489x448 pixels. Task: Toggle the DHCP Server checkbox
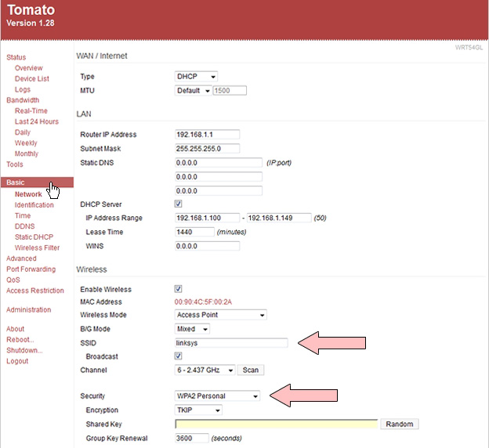click(179, 204)
